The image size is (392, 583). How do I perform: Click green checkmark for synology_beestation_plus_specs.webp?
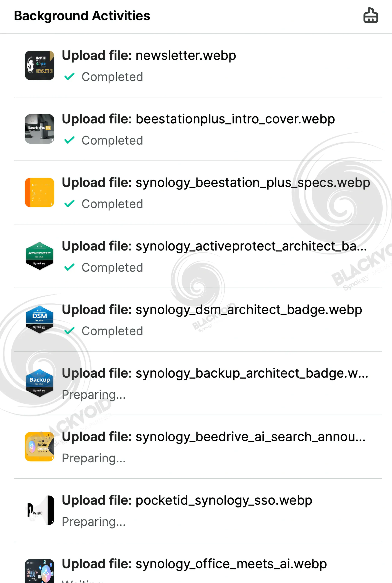(69, 203)
